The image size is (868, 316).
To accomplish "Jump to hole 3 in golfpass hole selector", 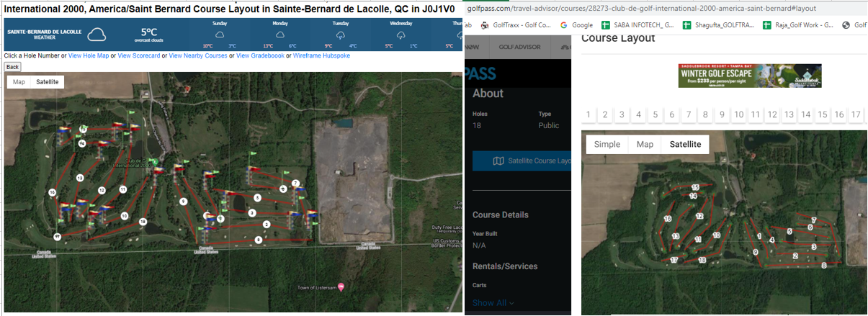I will tap(622, 114).
